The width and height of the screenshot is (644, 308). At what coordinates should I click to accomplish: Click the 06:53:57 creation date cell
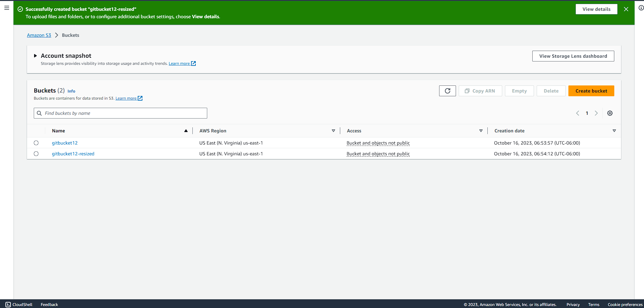pos(537,143)
